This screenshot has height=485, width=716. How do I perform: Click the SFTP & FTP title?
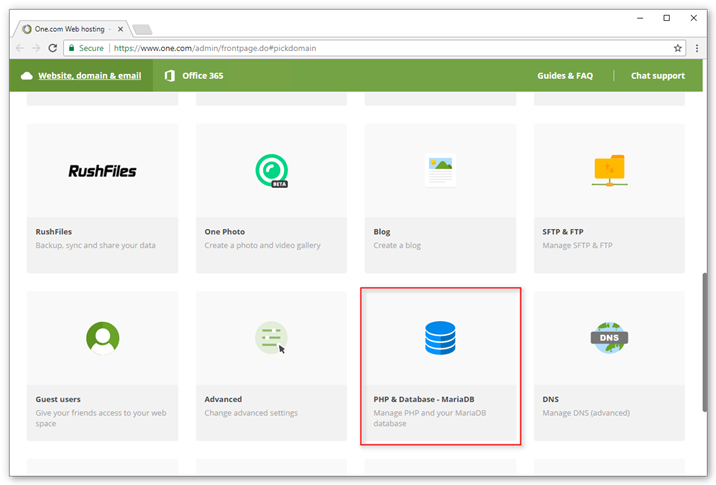[x=563, y=232]
